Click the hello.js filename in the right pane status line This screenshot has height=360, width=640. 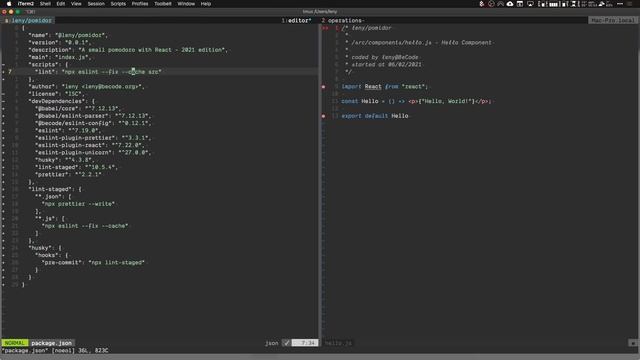338,343
